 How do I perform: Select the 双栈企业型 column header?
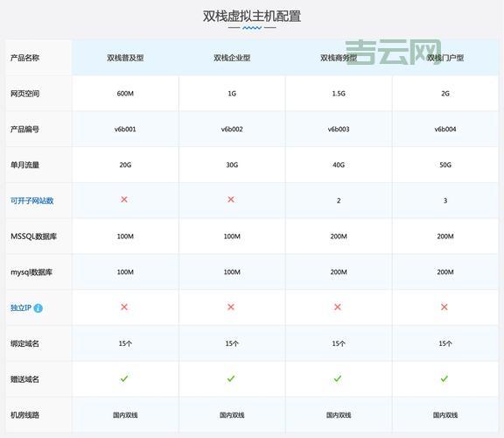[232, 58]
